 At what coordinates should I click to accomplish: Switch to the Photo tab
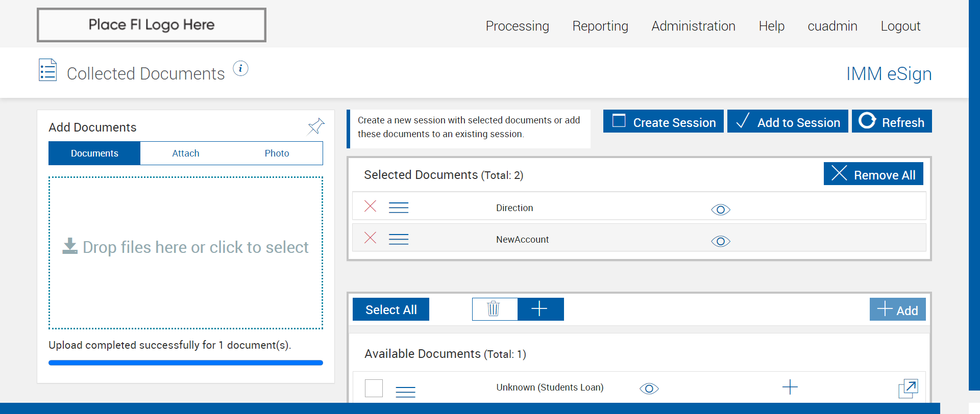coord(277,153)
